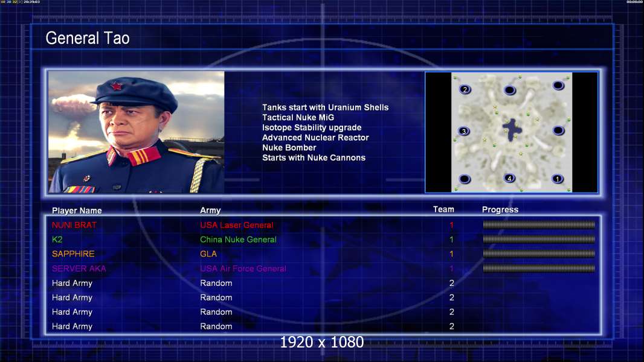The image size is (644, 362).
Task: Click the SERVER AKA player name
Action: point(79,268)
